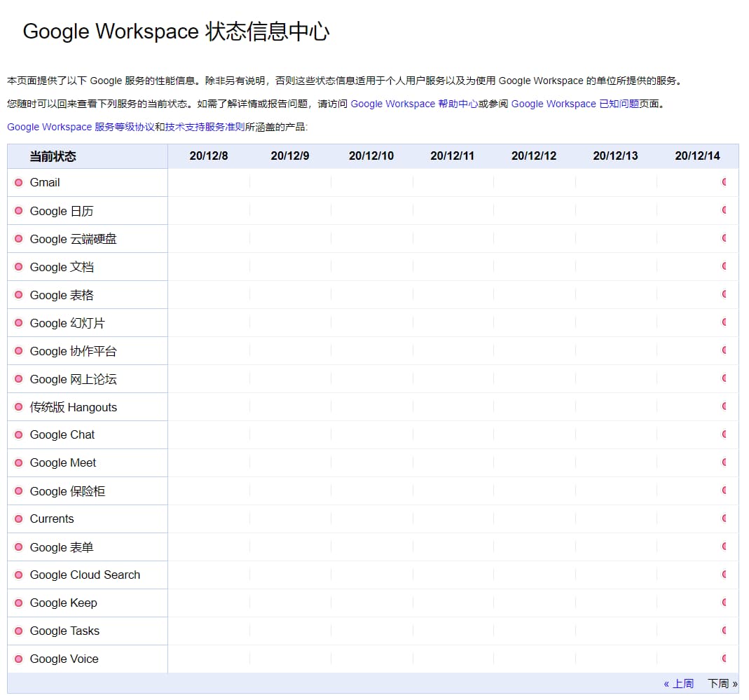749x700 pixels.
Task: Click the status dot beside Google 表单
Action: [x=19, y=547]
